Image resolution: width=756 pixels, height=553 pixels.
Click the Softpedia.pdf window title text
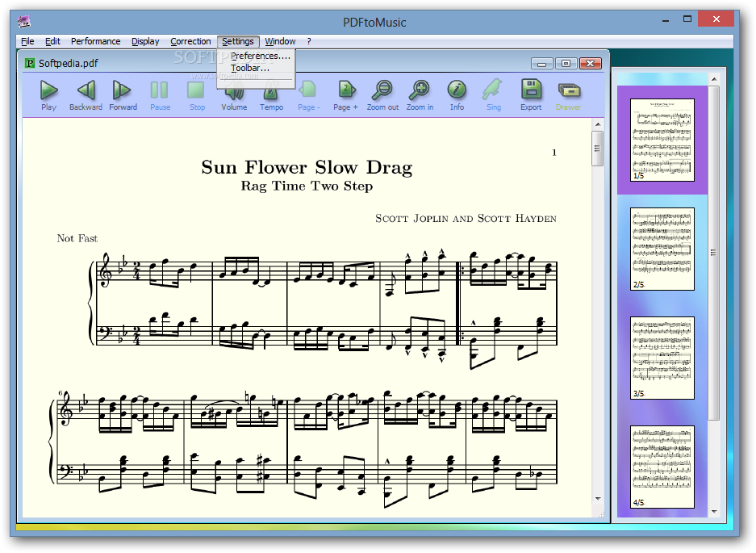tap(69, 63)
